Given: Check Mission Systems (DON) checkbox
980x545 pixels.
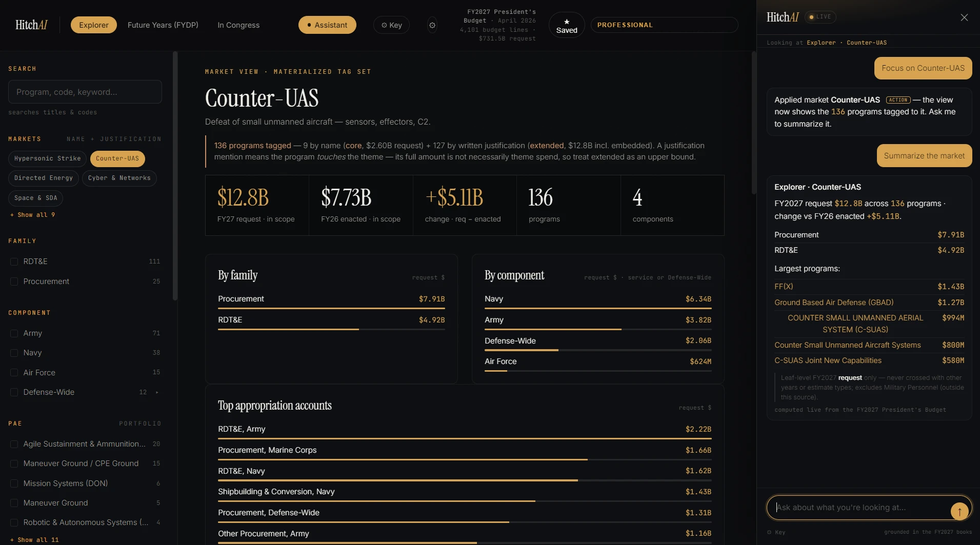Looking at the screenshot, I should coord(14,483).
